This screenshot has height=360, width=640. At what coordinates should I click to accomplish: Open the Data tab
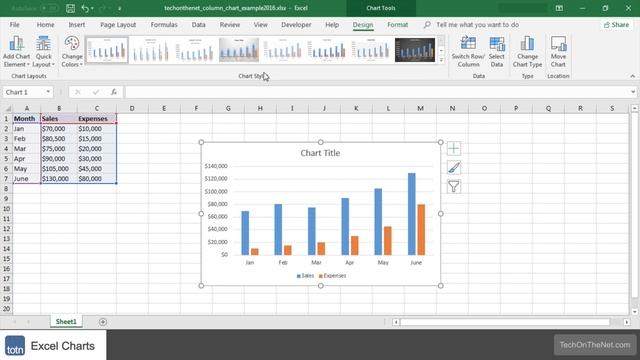tap(198, 25)
